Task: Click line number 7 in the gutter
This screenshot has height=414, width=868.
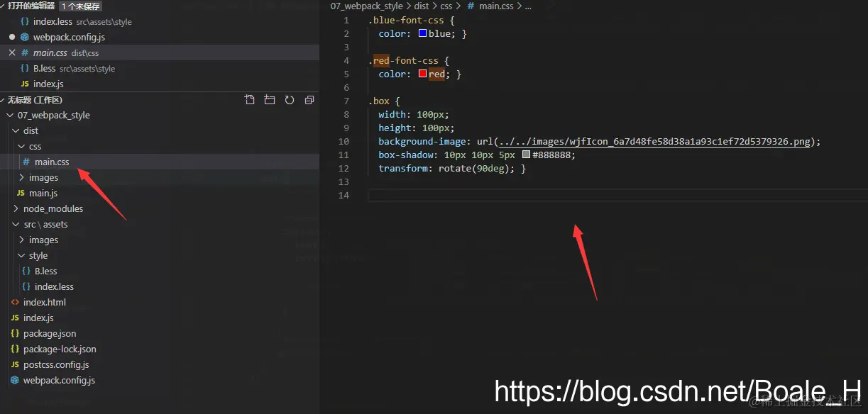Action: (x=346, y=101)
